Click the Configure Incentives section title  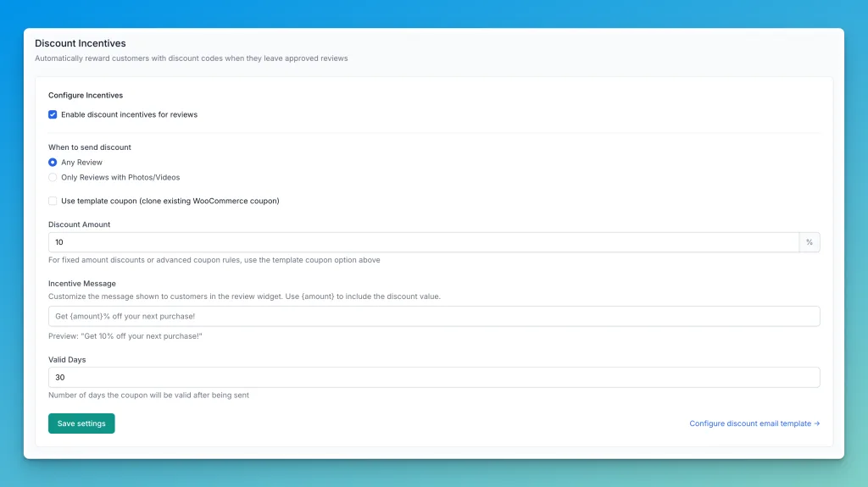click(x=86, y=96)
